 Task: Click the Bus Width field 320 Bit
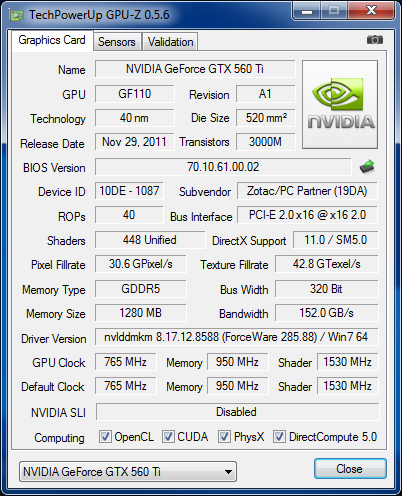327,289
